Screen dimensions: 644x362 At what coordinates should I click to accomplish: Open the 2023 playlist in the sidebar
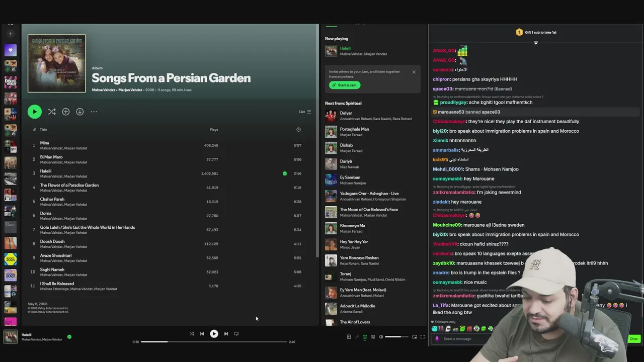[11, 275]
